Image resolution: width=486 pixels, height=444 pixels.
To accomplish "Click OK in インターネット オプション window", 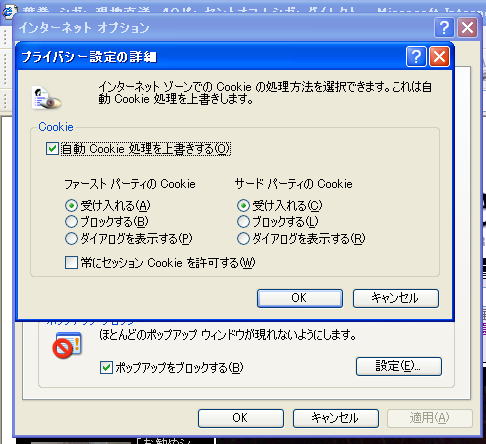I will pos(241,418).
